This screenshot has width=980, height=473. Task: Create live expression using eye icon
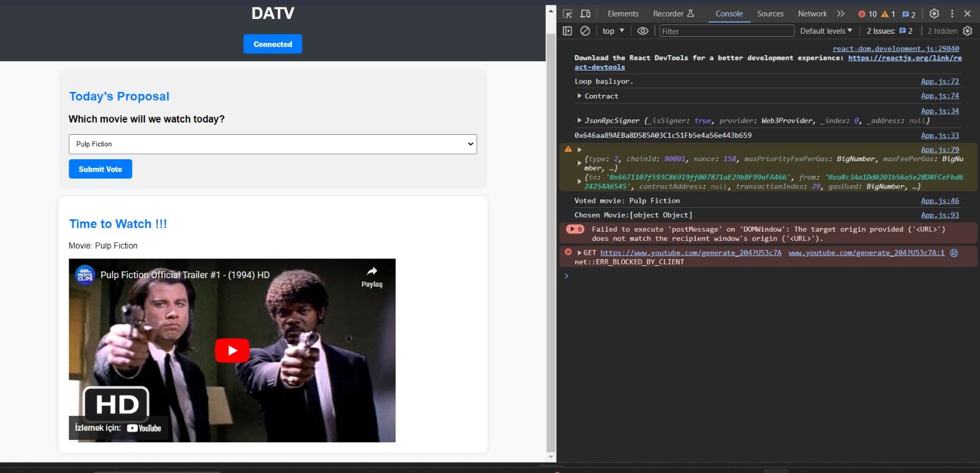click(x=643, y=31)
